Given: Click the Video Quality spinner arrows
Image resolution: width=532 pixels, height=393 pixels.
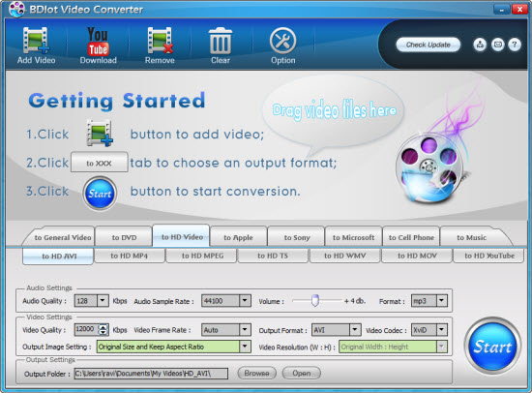Looking at the screenshot, I should point(103,329).
